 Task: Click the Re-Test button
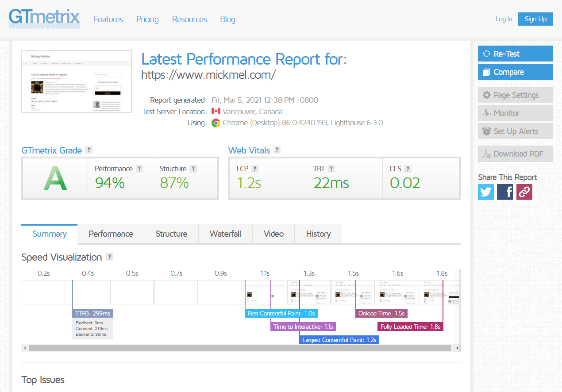[516, 54]
